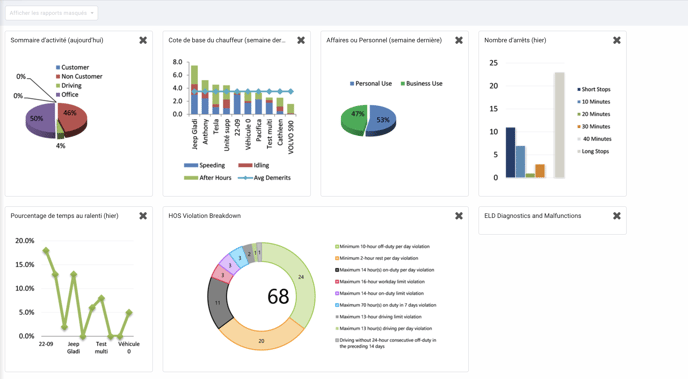
Task: Click the Idling legend item
Action: [254, 165]
